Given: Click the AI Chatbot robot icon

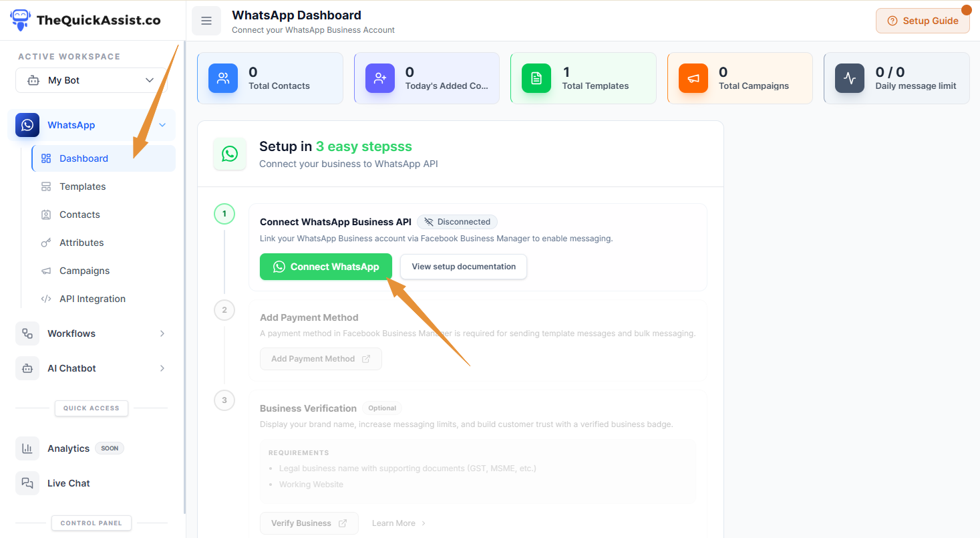Looking at the screenshot, I should tap(27, 368).
